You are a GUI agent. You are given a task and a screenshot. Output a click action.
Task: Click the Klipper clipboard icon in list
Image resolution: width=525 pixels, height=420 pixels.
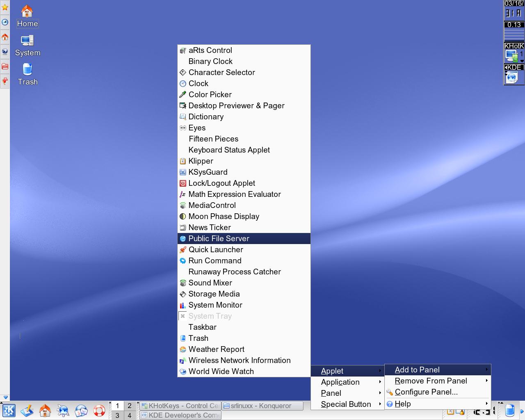tap(183, 161)
